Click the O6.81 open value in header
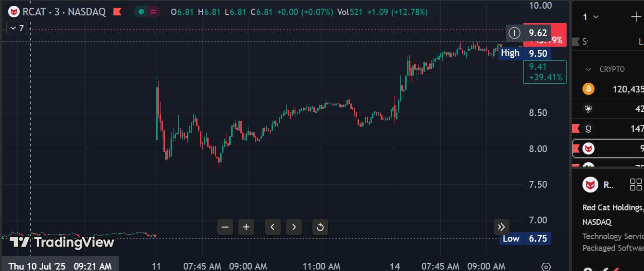The width and height of the screenshot is (644, 271). tap(183, 12)
